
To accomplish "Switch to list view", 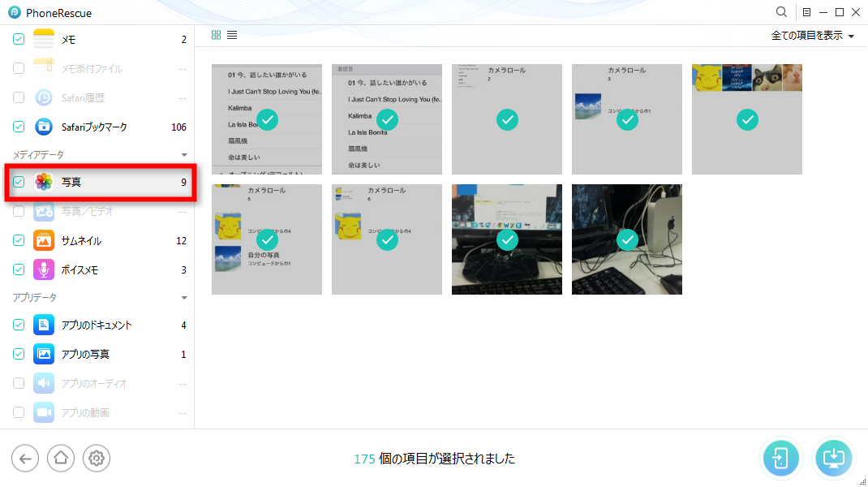I will point(232,35).
